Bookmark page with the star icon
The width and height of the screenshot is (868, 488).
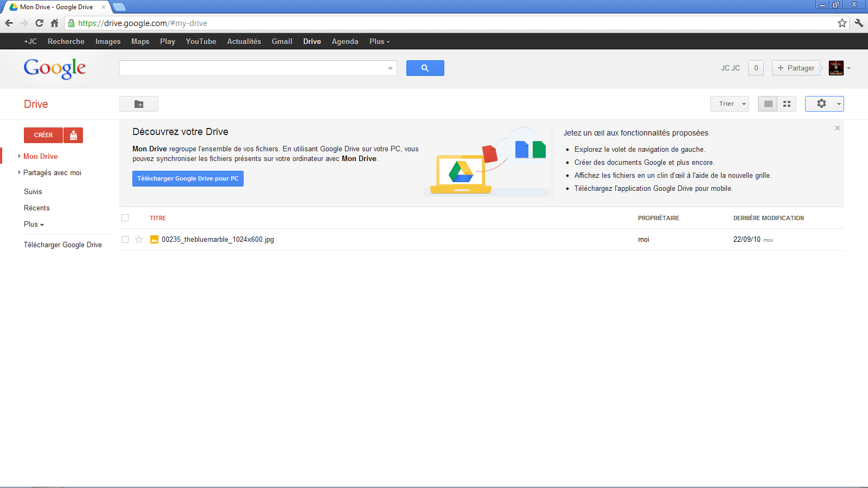pyautogui.click(x=841, y=23)
